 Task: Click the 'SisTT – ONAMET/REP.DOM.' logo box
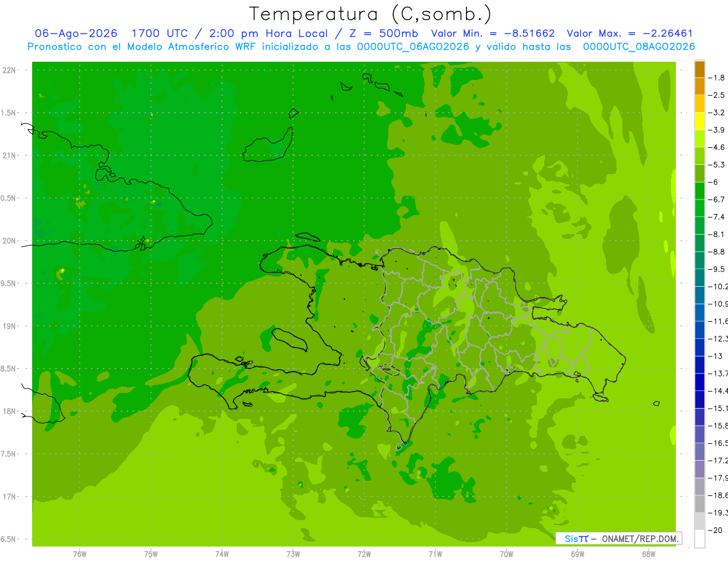(x=618, y=538)
